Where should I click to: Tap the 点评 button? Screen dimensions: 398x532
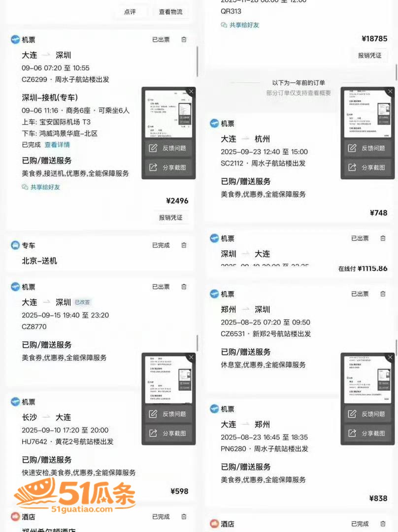130,12
